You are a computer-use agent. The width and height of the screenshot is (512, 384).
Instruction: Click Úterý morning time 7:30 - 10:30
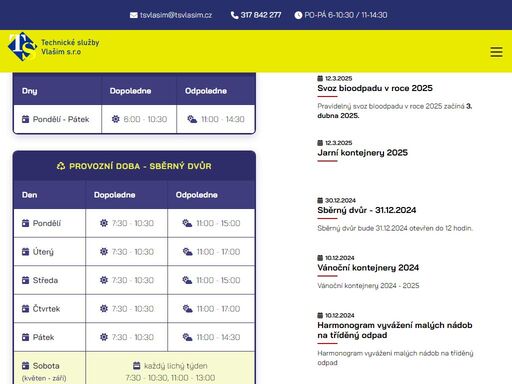pos(133,252)
